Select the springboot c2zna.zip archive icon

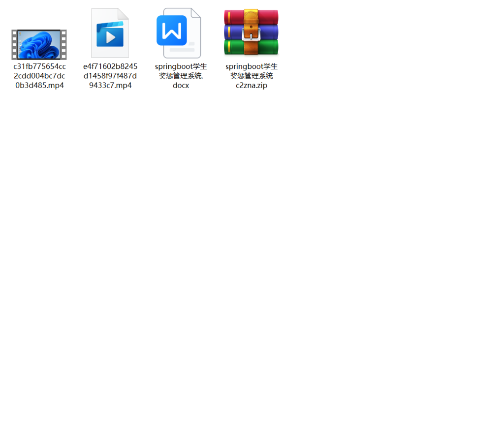251,32
